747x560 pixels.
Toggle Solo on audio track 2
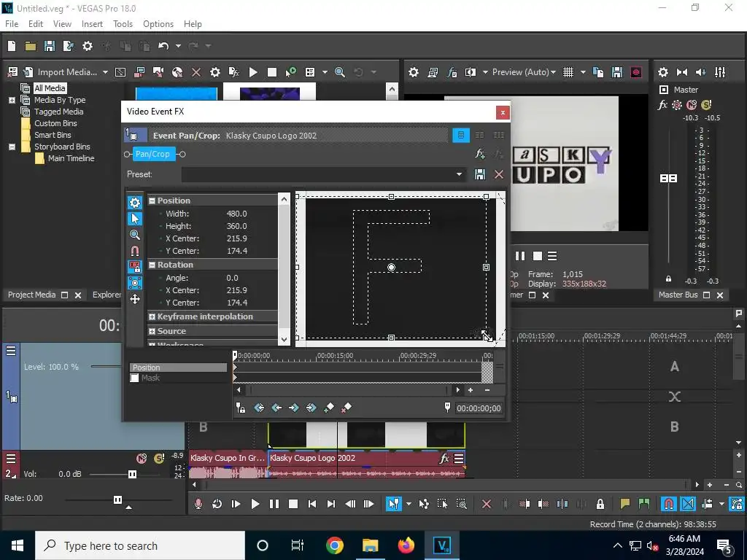(158, 458)
